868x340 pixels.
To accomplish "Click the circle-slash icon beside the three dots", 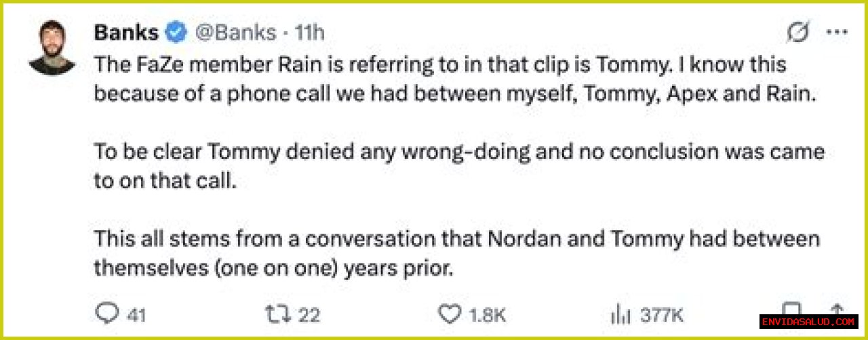I will pyautogui.click(x=799, y=33).
